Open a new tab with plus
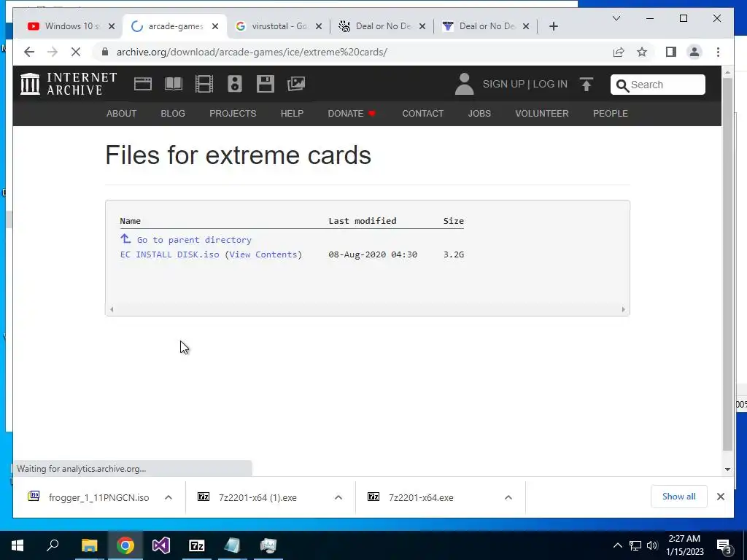The width and height of the screenshot is (747, 560). pos(553,26)
